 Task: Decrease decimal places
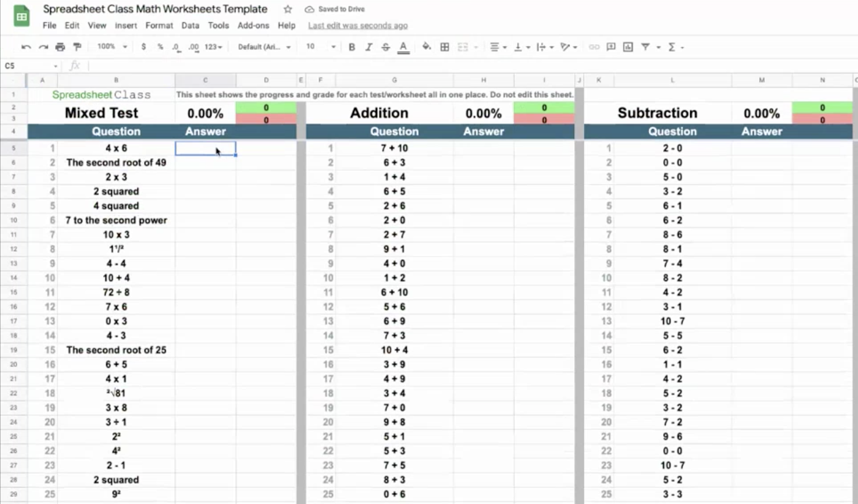176,47
